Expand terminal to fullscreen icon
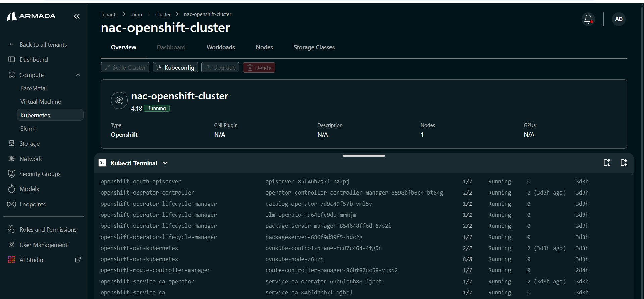Screen dimensions: 644x299 607,163
